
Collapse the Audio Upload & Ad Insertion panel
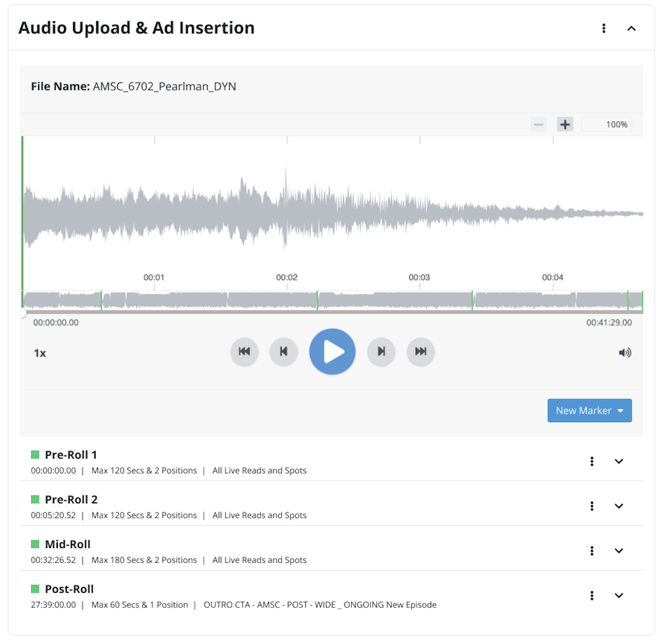click(x=631, y=28)
